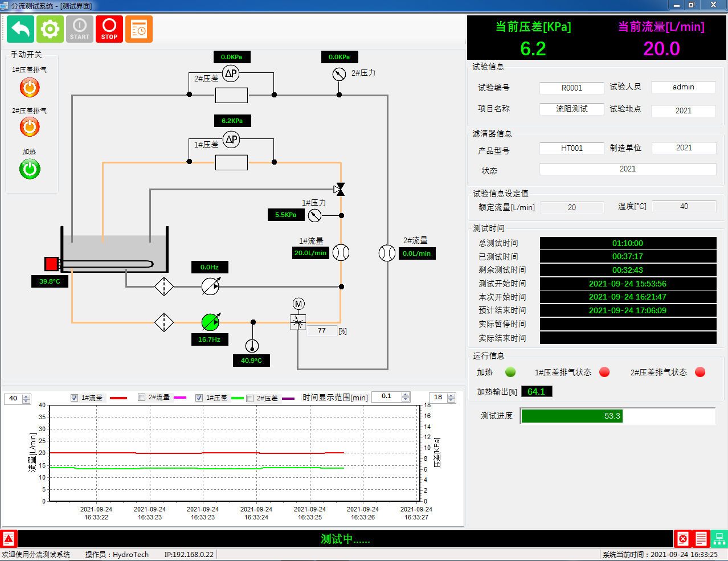Click the 1#压差 ΔP gauge symbol
This screenshot has height=561, width=728.
click(x=231, y=140)
